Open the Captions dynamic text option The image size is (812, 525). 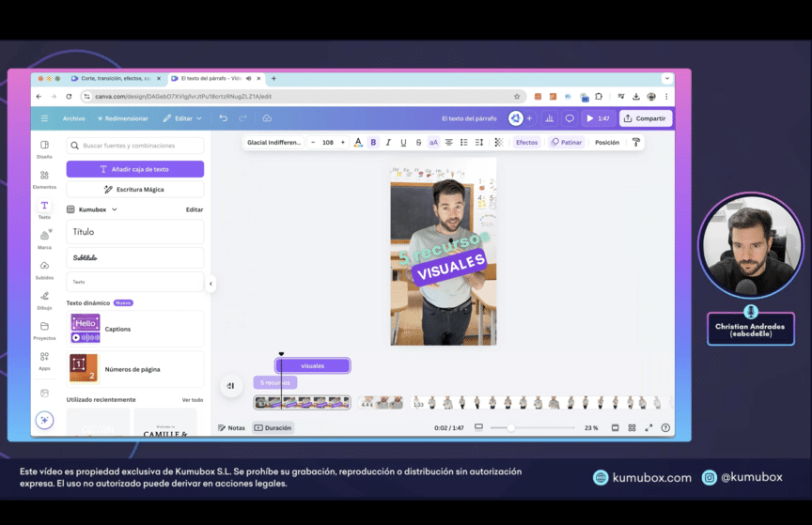135,329
